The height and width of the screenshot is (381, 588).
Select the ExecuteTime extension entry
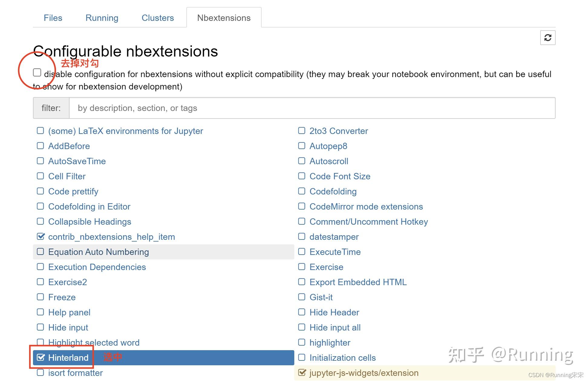coord(335,252)
